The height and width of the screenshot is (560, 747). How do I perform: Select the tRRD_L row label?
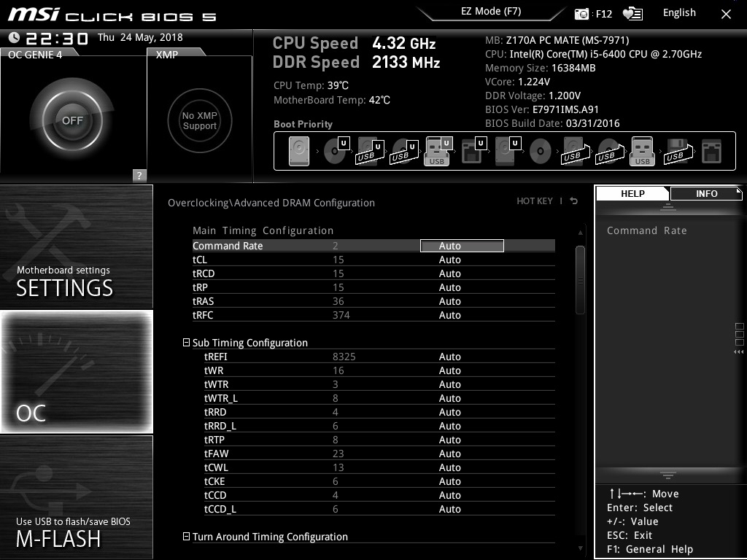220,426
